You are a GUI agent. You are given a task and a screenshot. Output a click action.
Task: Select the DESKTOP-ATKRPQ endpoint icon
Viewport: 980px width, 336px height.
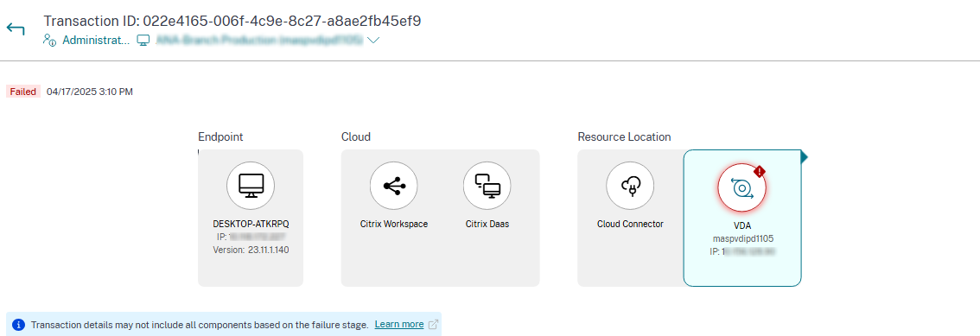click(x=251, y=186)
